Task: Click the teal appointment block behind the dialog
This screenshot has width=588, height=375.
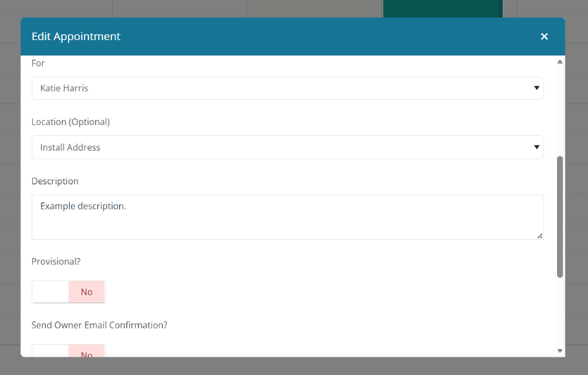Action: point(443,8)
